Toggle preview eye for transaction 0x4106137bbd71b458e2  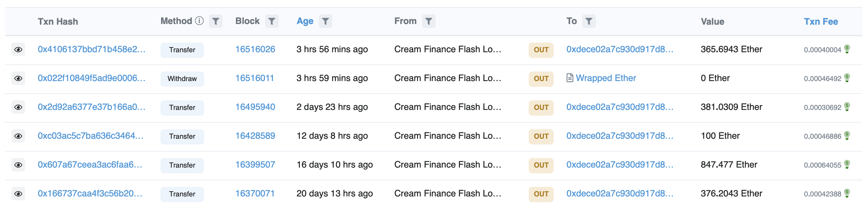click(18, 50)
